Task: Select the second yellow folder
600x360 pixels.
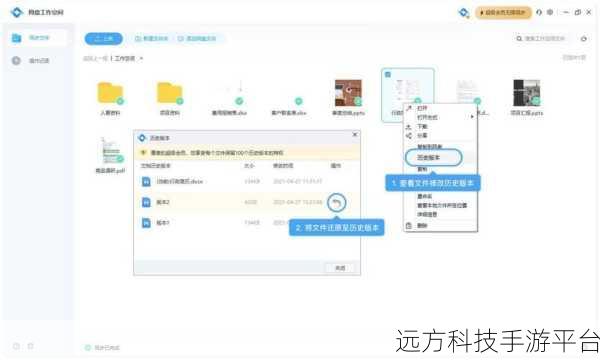Action: [x=170, y=98]
